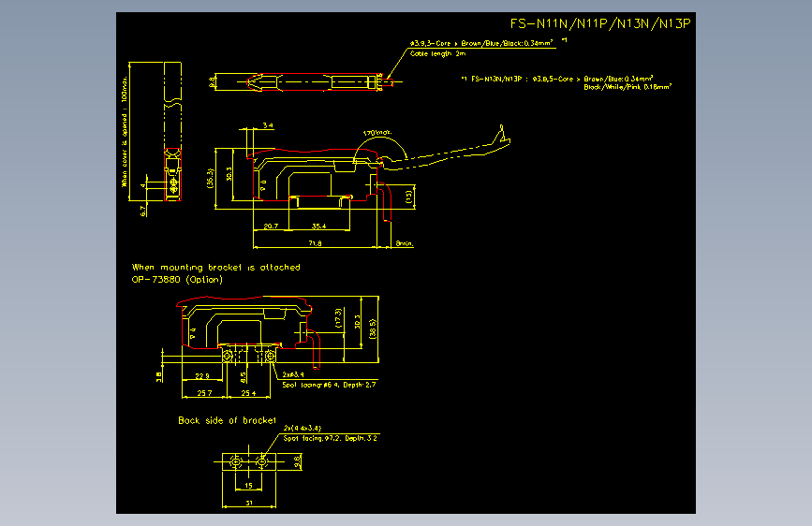
Task: Select the 25.4 hole pitch dimension
Action: [x=248, y=393]
